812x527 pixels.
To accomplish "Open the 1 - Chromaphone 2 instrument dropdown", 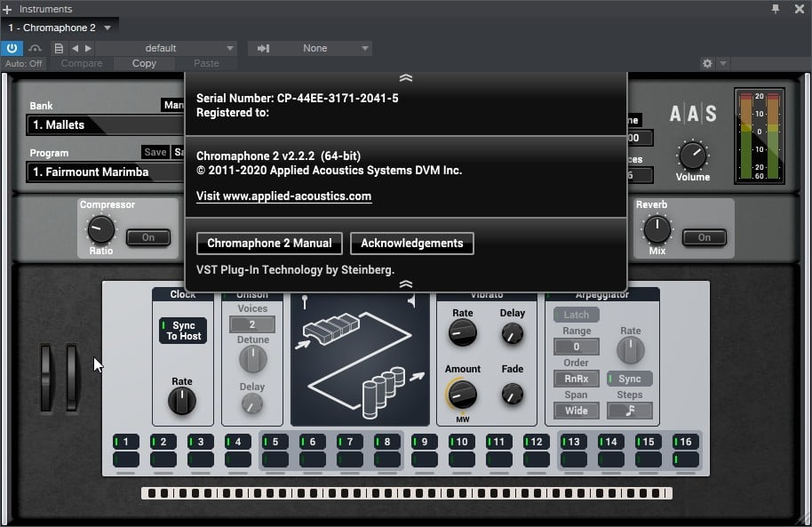I will (x=60, y=28).
